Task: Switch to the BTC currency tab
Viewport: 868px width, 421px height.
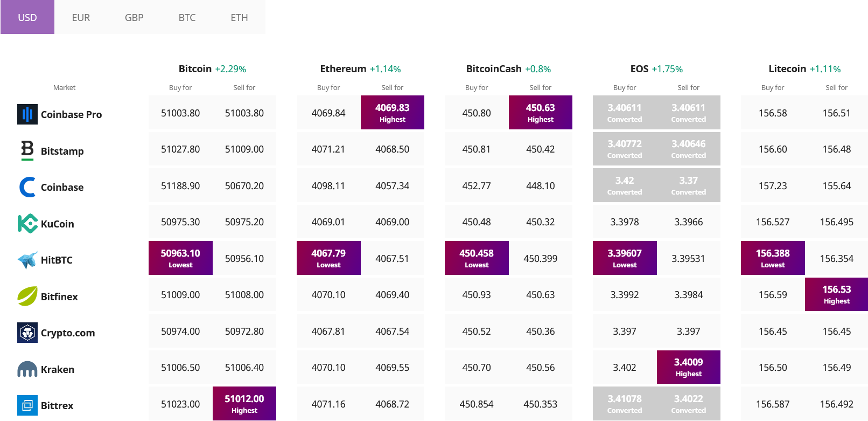Action: [x=187, y=17]
